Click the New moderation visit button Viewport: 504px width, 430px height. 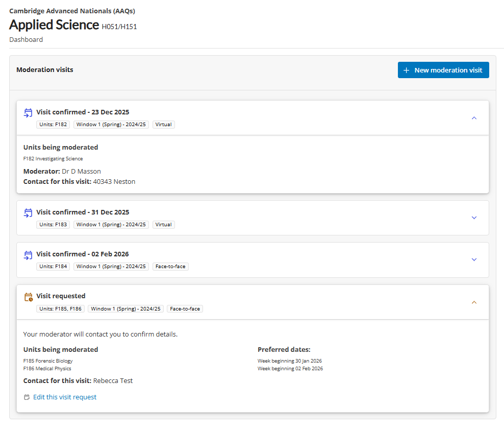point(443,70)
